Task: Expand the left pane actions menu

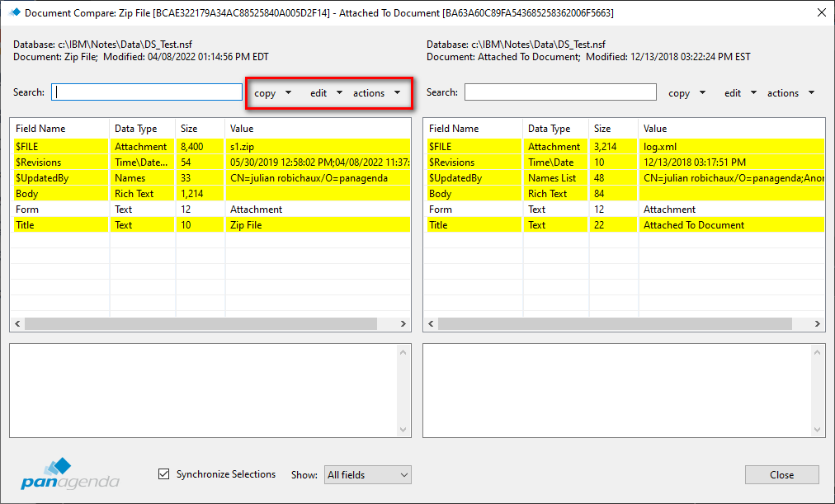Action: 376,93
